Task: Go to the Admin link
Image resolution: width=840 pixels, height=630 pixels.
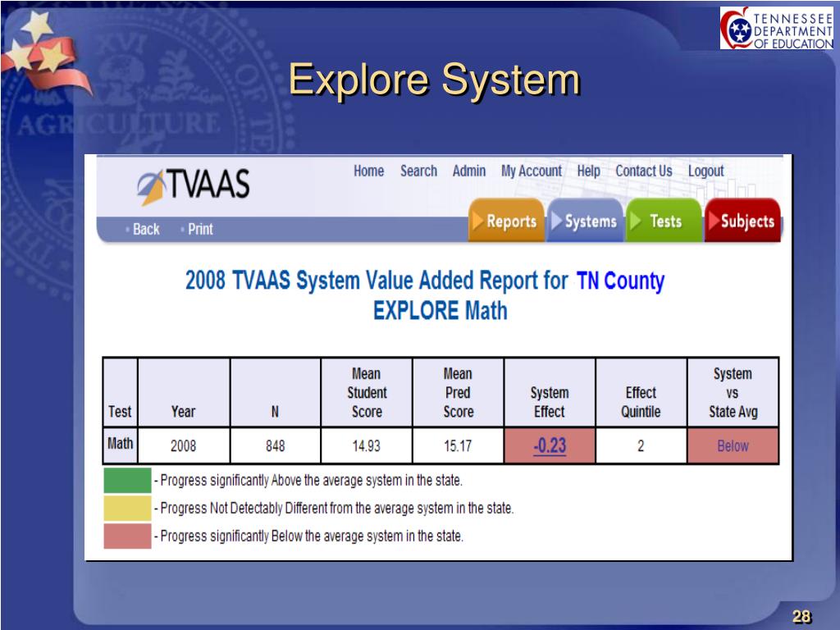Action: click(x=468, y=171)
